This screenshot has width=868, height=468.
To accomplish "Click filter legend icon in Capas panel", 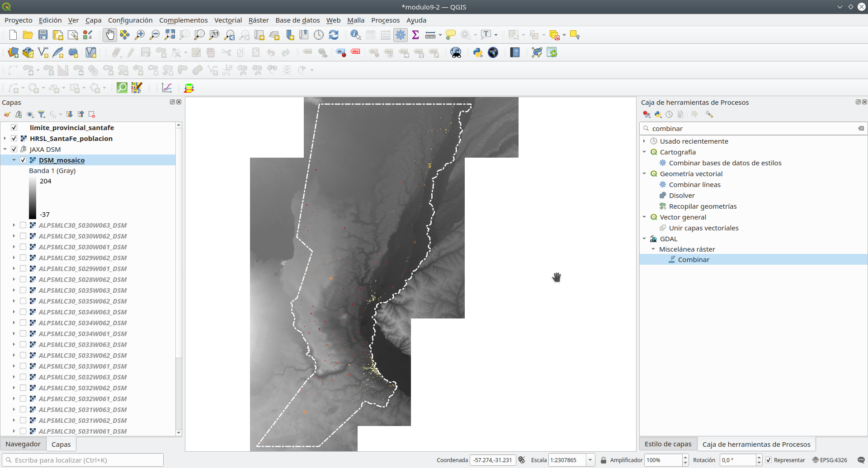I will click(42, 114).
